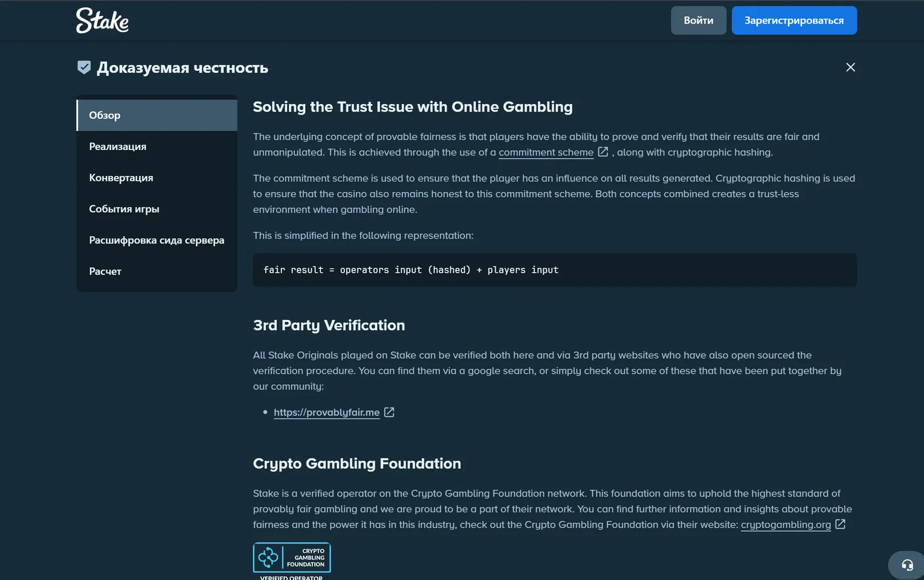Click the sentence 'This is simplified in the following representation:'
This screenshot has height=580, width=924.
pyautogui.click(x=363, y=235)
